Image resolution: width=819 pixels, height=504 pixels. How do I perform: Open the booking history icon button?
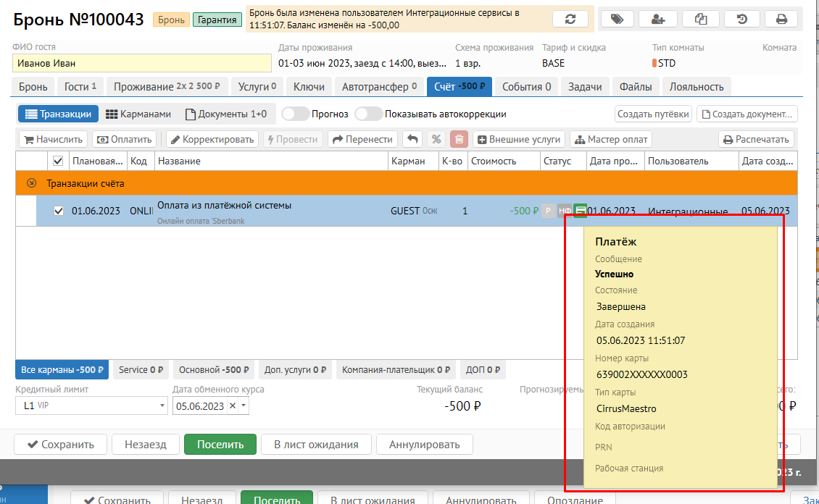pos(742,20)
